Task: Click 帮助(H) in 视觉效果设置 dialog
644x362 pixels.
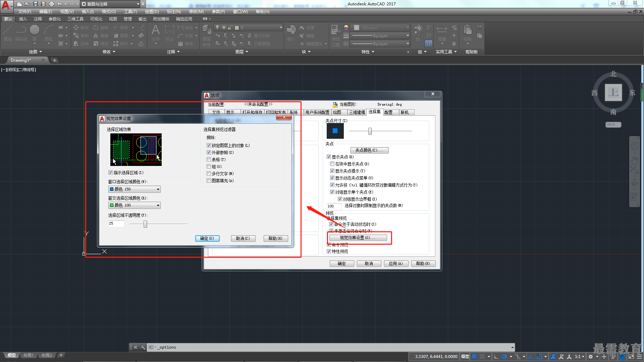Action: click(275, 238)
